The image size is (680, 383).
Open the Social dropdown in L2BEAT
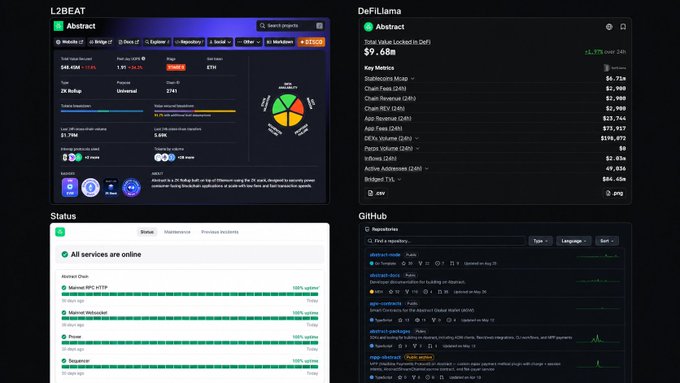click(220, 42)
